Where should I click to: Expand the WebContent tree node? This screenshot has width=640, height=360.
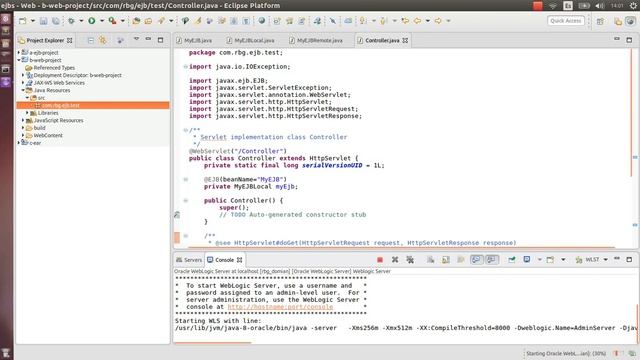[x=23, y=135]
